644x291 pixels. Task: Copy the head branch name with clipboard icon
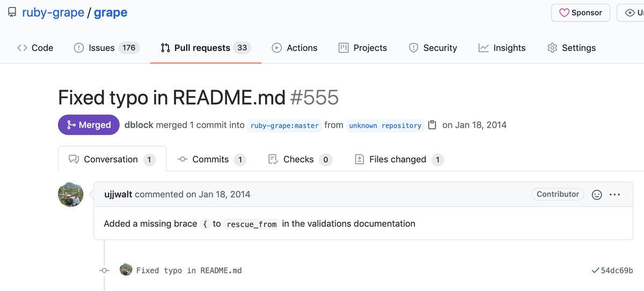[432, 125]
